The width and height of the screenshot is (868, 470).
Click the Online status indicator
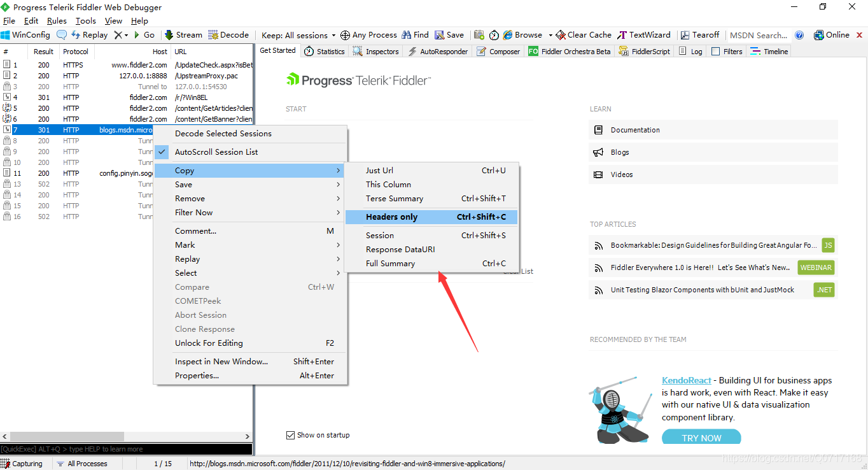(831, 35)
